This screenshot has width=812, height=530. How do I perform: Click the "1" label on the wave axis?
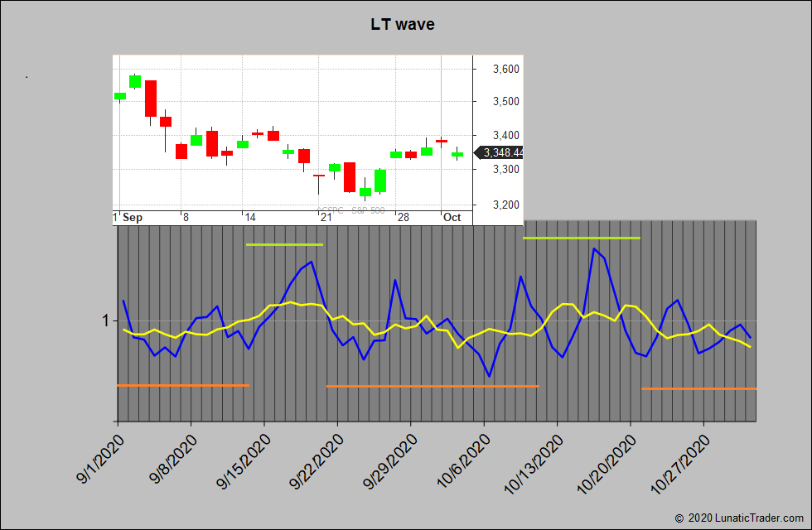pyautogui.click(x=105, y=320)
